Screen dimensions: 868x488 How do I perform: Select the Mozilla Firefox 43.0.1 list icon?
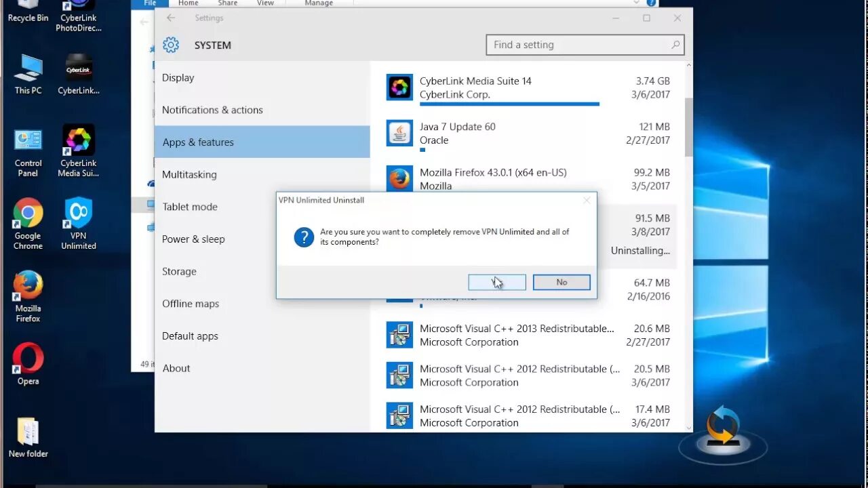pos(399,179)
